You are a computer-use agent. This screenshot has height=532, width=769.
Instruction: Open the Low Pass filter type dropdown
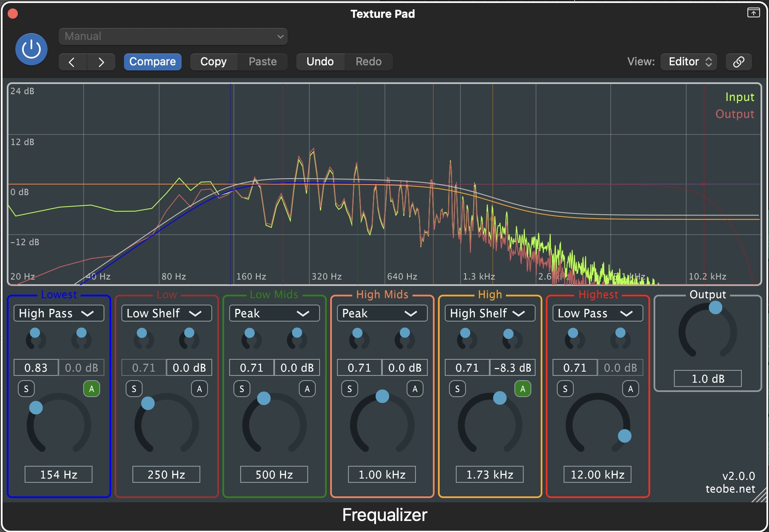[598, 314]
